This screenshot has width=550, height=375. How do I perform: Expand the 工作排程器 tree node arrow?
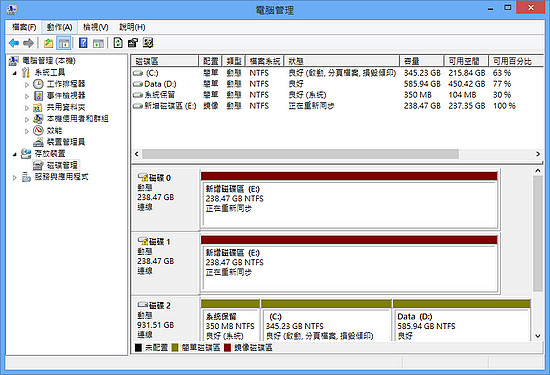click(x=27, y=85)
